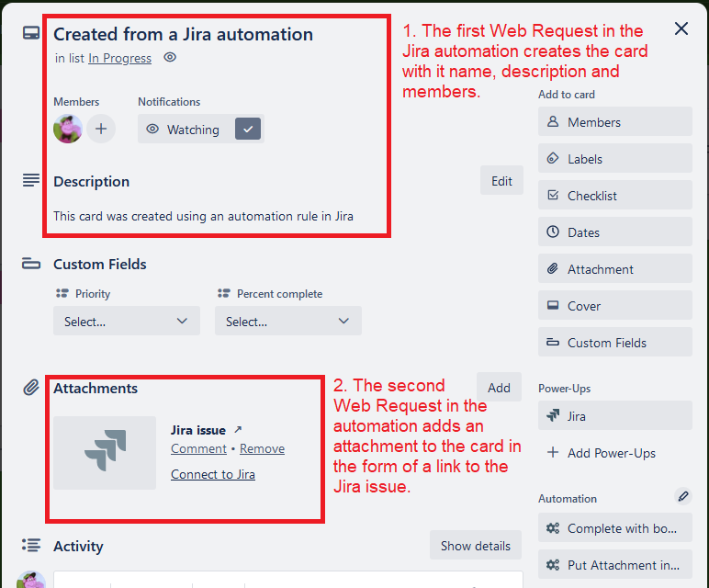Add a member with the plus button

point(101,129)
